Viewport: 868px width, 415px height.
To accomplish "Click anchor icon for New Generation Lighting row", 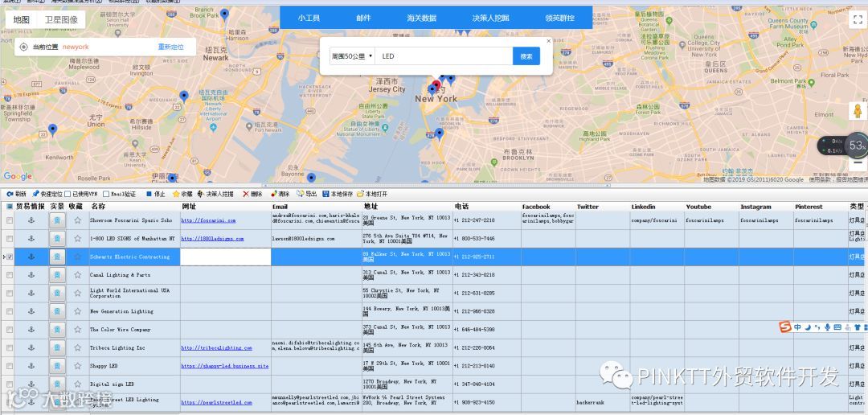I will (31, 311).
